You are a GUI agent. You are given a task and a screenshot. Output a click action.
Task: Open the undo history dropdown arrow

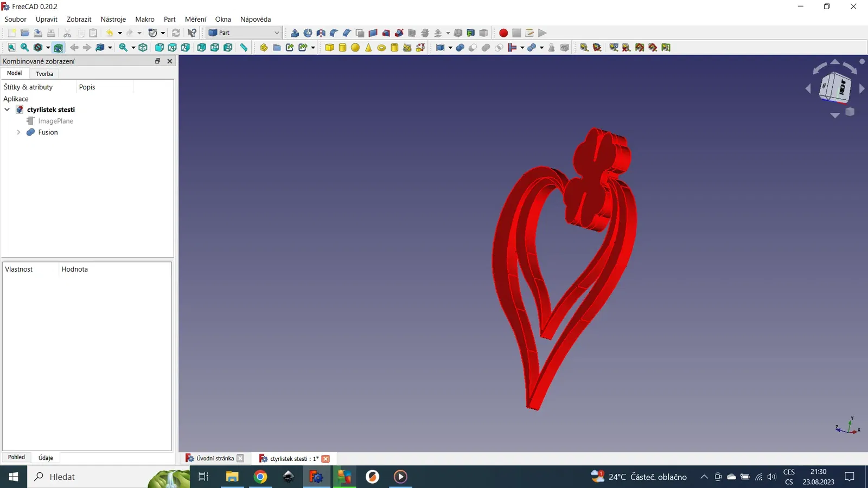click(x=120, y=33)
